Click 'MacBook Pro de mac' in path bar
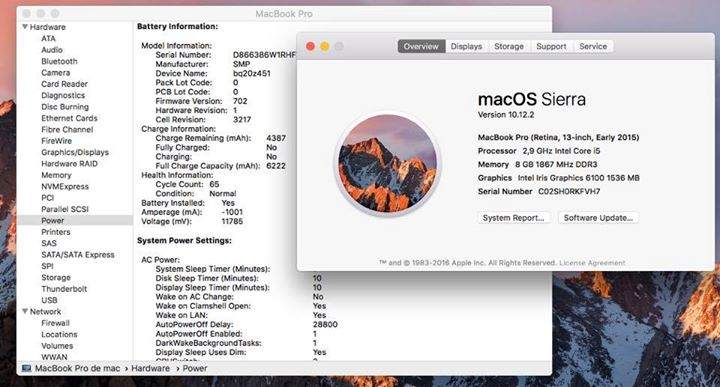 point(77,368)
